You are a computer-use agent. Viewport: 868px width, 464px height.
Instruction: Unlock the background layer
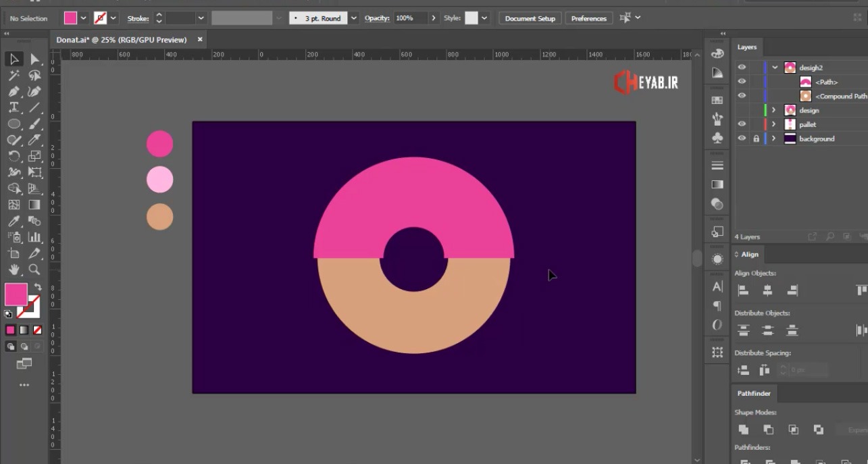756,138
